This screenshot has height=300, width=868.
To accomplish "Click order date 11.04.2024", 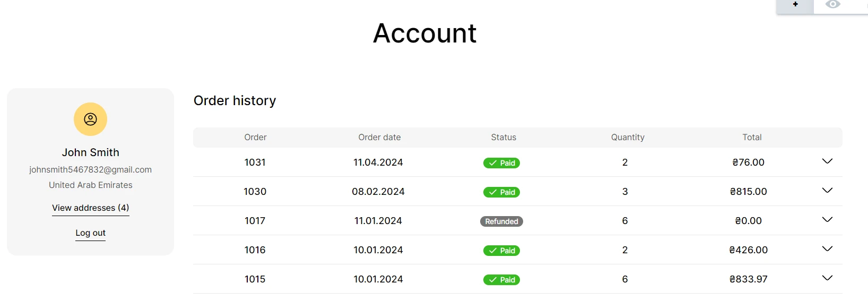I will (378, 162).
